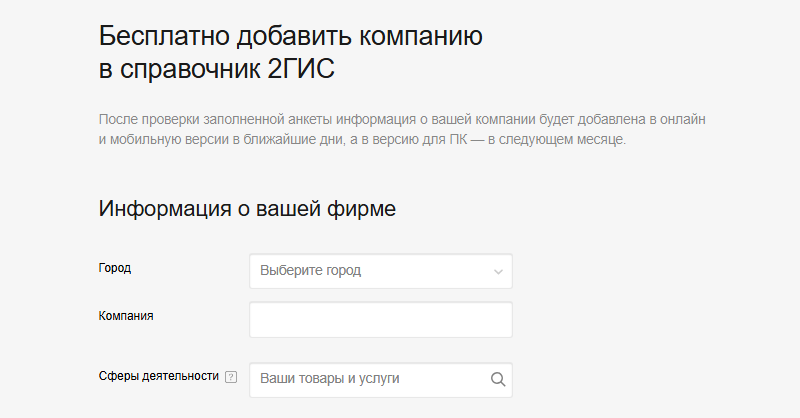Click the "Город" field label

point(115,268)
